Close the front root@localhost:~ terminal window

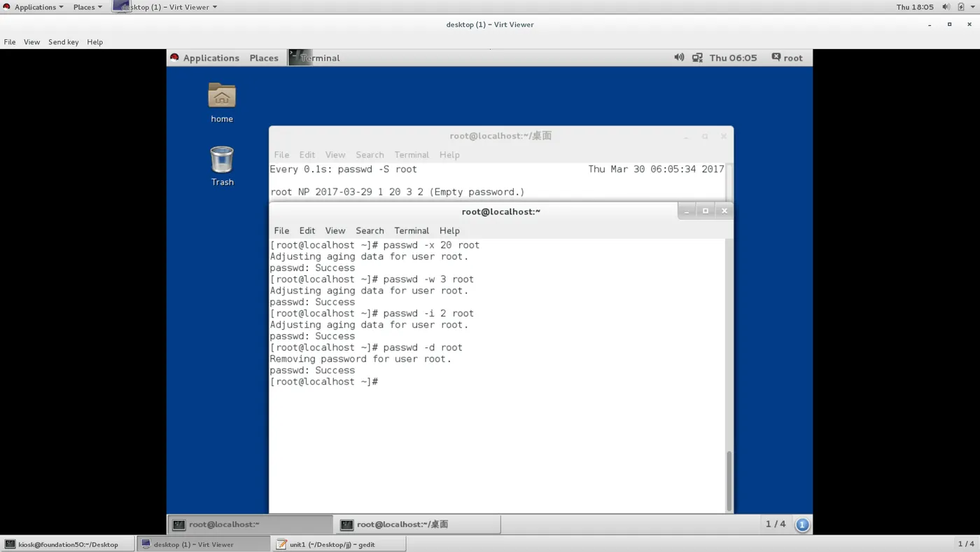tap(724, 211)
